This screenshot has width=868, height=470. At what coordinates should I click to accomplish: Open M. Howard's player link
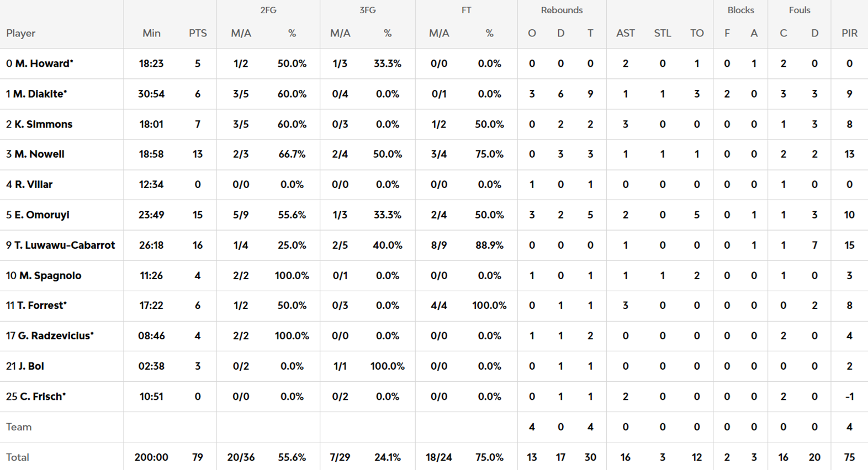[x=44, y=63]
